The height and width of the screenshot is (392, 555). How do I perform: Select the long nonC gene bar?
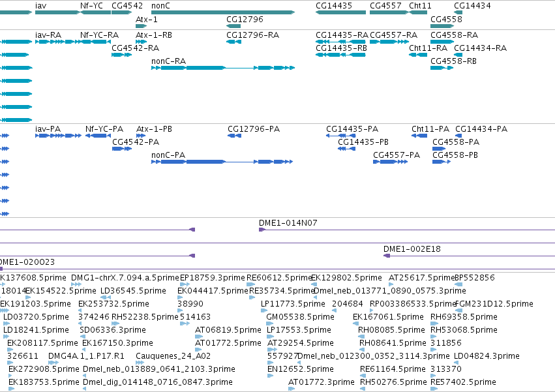click(x=223, y=12)
